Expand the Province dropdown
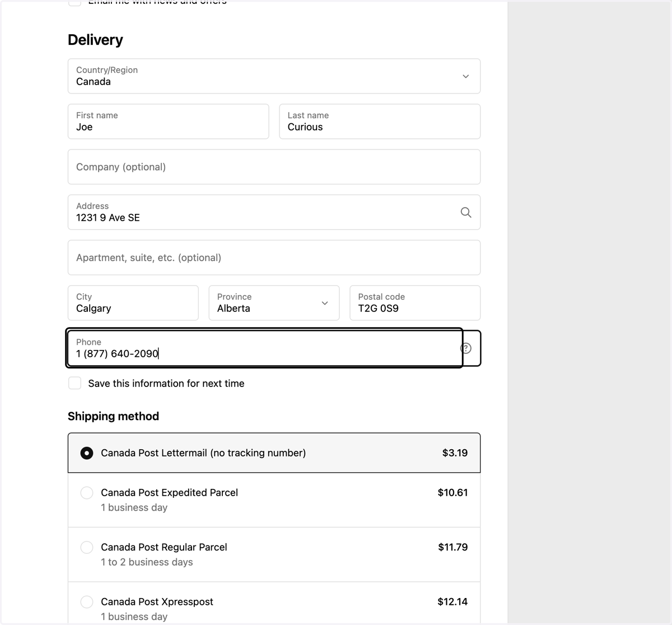The image size is (672, 625). tap(274, 303)
